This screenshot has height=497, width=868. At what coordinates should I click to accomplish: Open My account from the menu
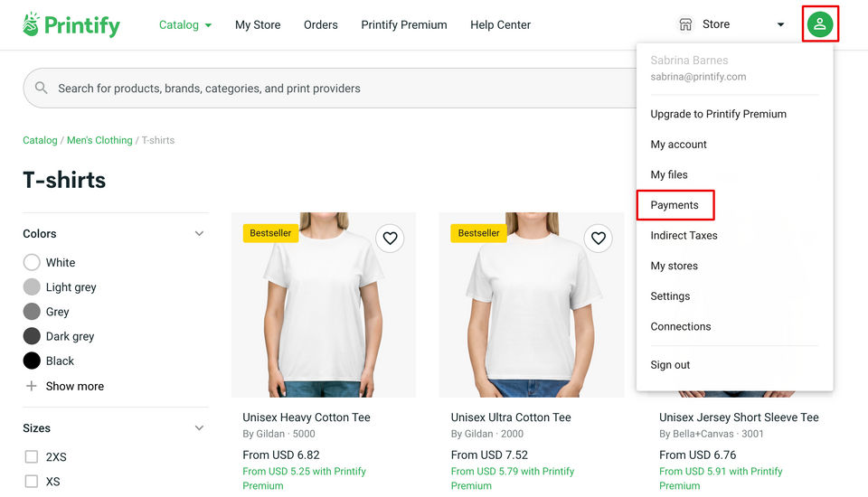[678, 145]
